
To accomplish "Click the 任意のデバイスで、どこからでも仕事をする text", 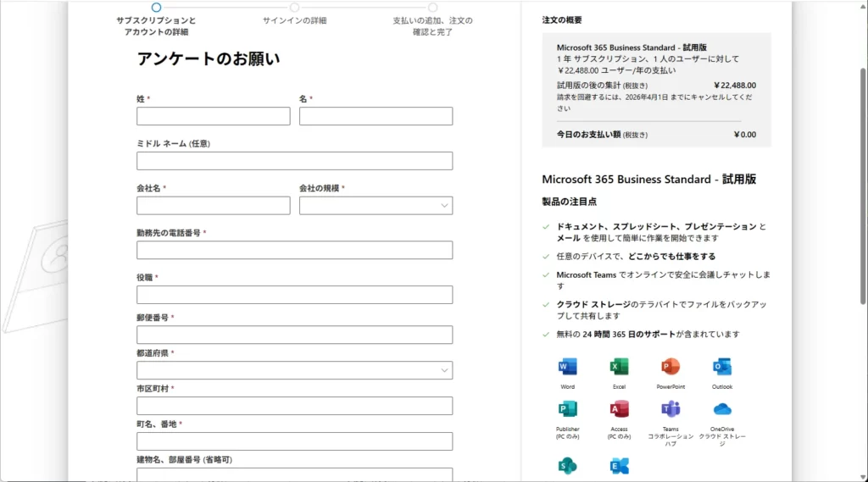I will click(636, 256).
